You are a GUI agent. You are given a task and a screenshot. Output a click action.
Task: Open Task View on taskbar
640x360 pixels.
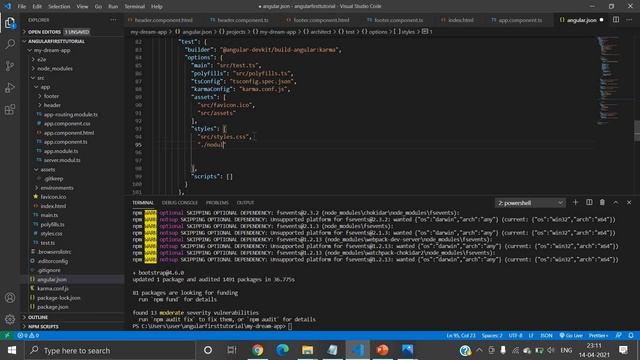(x=232, y=350)
